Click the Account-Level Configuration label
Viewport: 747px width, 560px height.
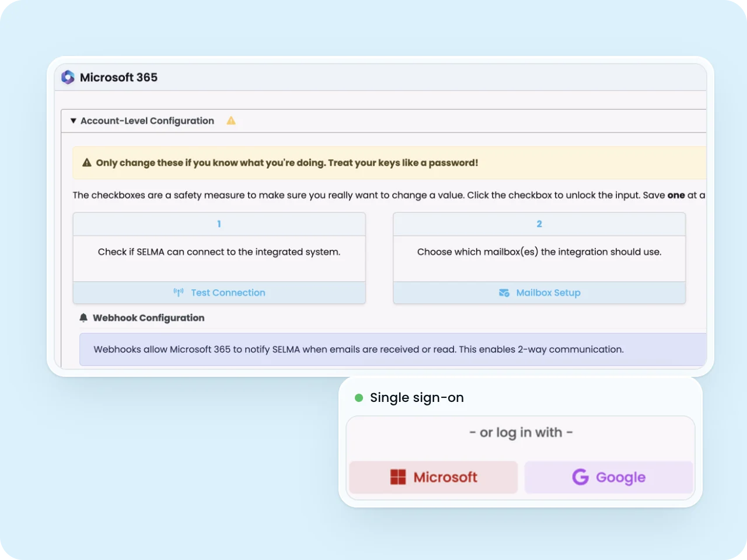tap(147, 121)
